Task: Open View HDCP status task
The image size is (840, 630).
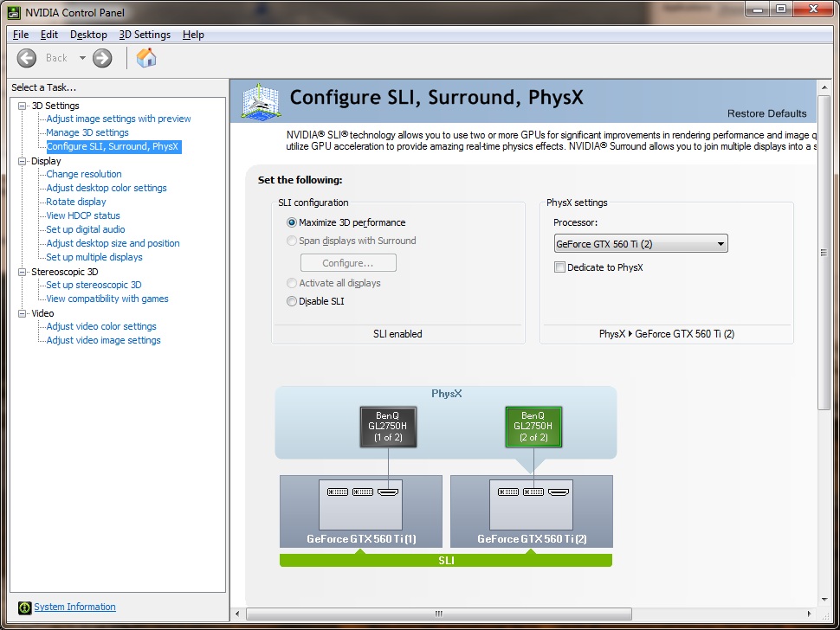Action: click(x=83, y=215)
